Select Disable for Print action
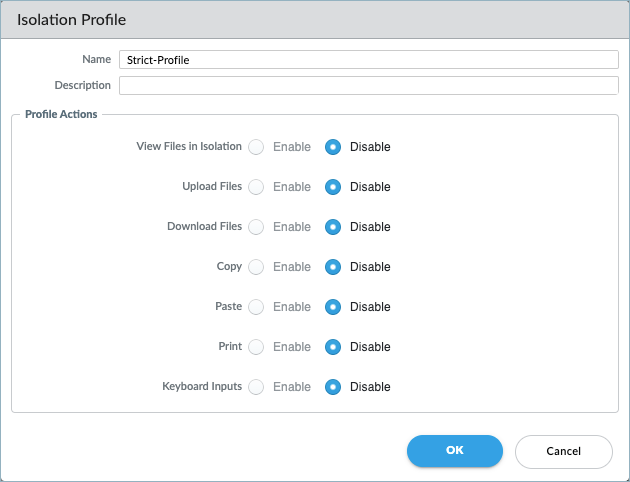 (x=334, y=347)
